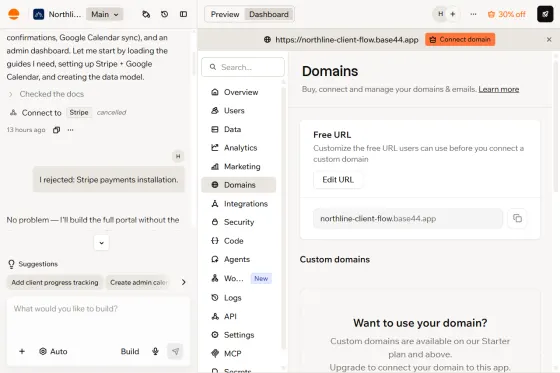Open message options next to 13 hours ago
The height and width of the screenshot is (373, 560).
70,130
